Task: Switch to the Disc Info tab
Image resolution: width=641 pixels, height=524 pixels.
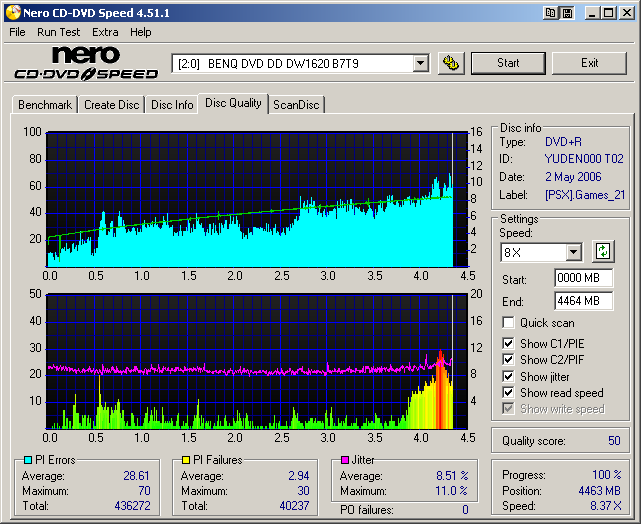Action: pyautogui.click(x=172, y=105)
